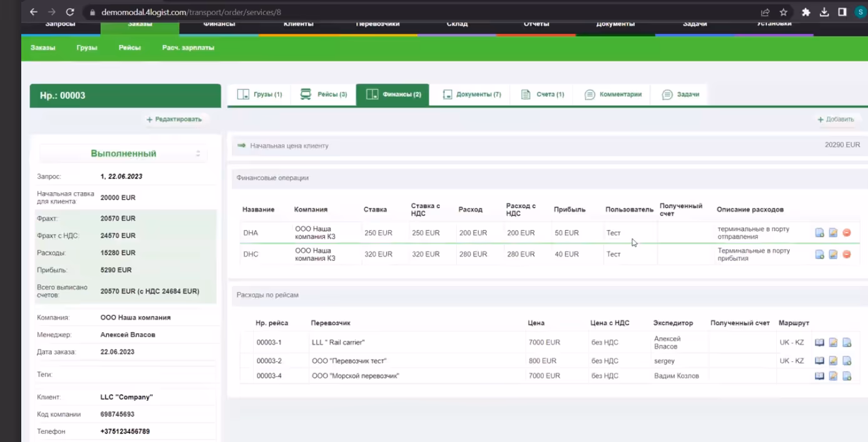The height and width of the screenshot is (442, 868).
Task: Click trip number 00003-2
Action: [269, 361]
